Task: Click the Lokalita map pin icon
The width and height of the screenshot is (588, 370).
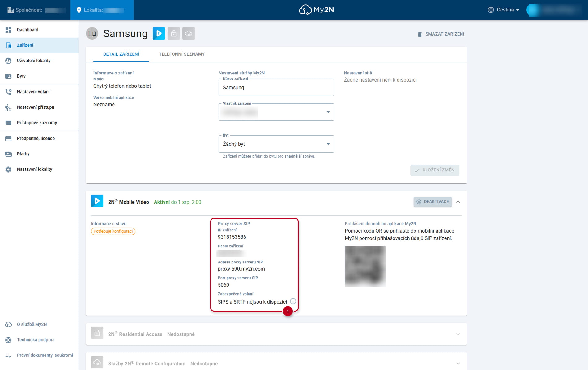Action: click(x=79, y=10)
